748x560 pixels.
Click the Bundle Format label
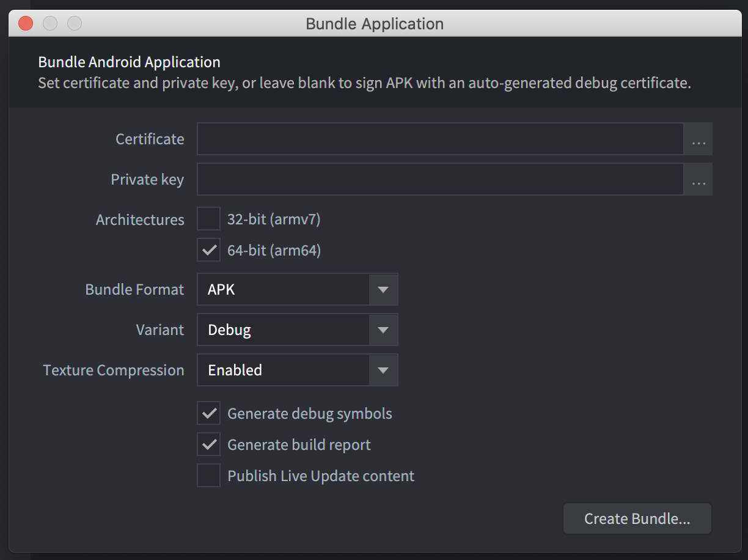[x=134, y=290]
